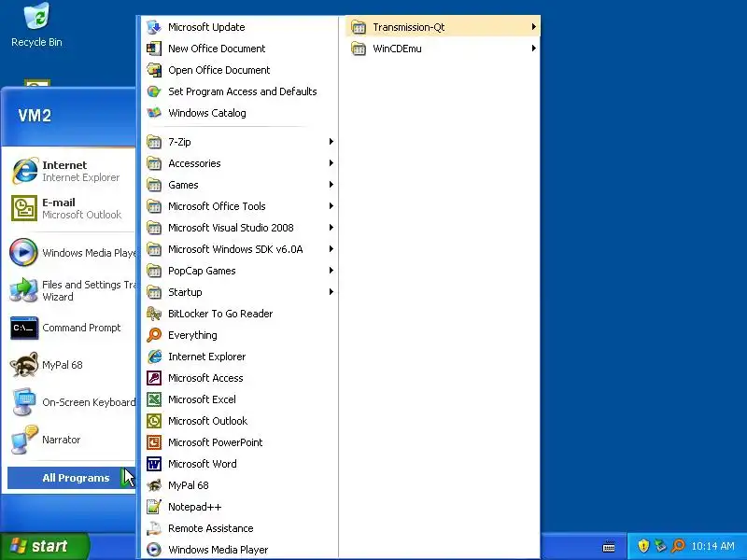Expand Microsoft Visual Studio 2008 arrow
Image resolution: width=747 pixels, height=560 pixels.
(x=331, y=228)
